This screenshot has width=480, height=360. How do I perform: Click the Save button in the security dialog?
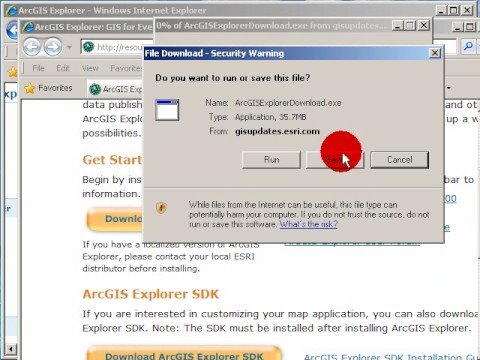click(335, 160)
